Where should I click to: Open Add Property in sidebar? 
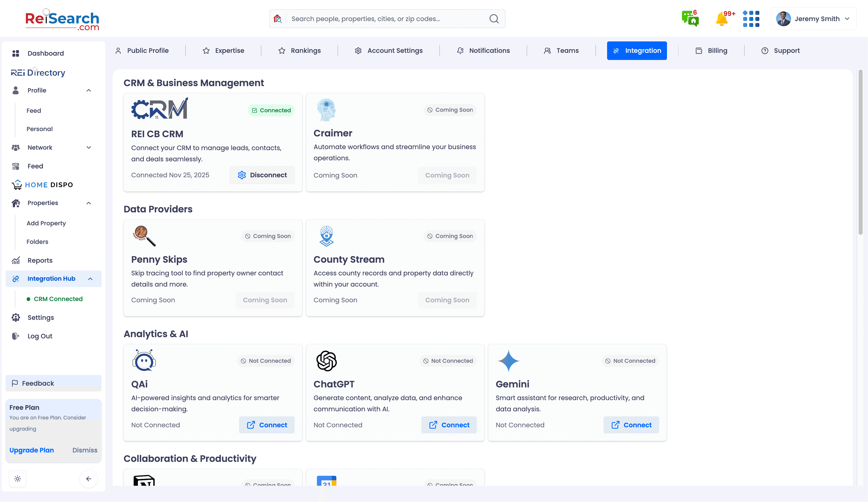coord(46,223)
